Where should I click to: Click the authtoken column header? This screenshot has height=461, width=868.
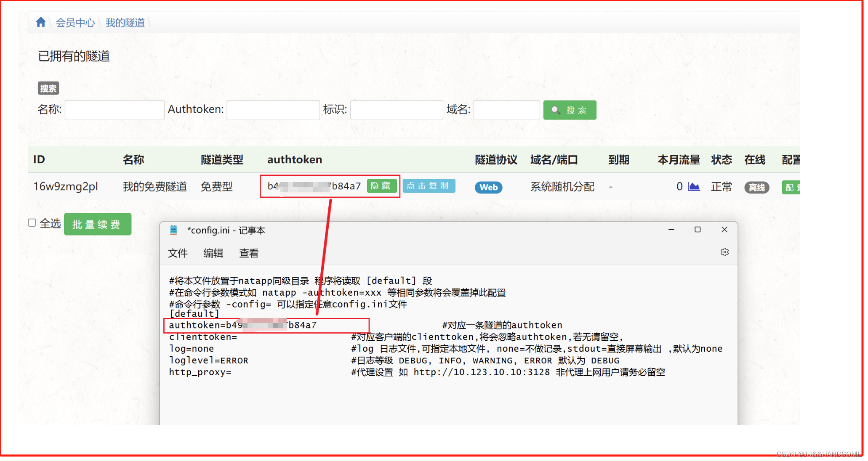295,159
